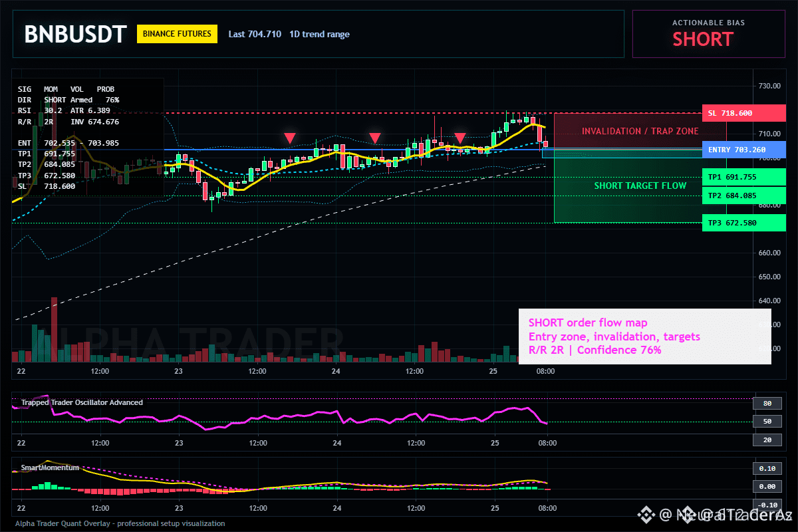
Task: Click the 24 date label on main chart time axis
Action: click(336, 371)
